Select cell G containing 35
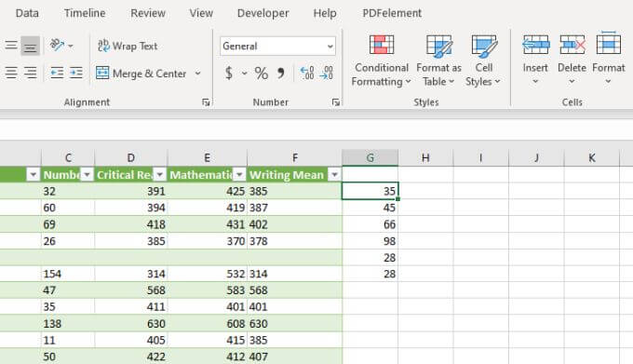The width and height of the screenshot is (633, 364). 370,191
